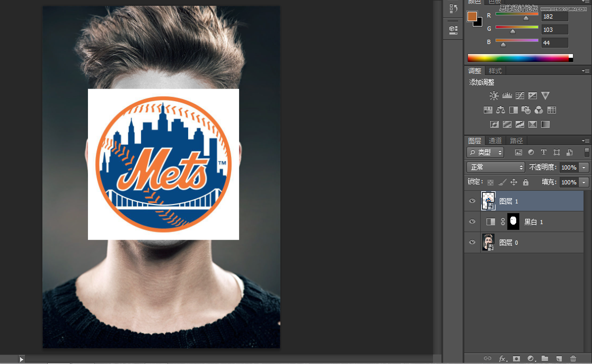Add an Exposure adjustment

click(533, 95)
